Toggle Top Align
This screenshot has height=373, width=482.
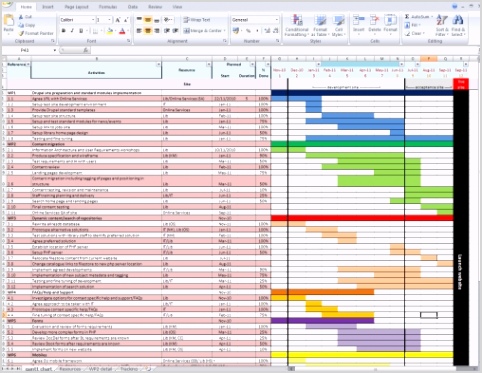(x=139, y=20)
